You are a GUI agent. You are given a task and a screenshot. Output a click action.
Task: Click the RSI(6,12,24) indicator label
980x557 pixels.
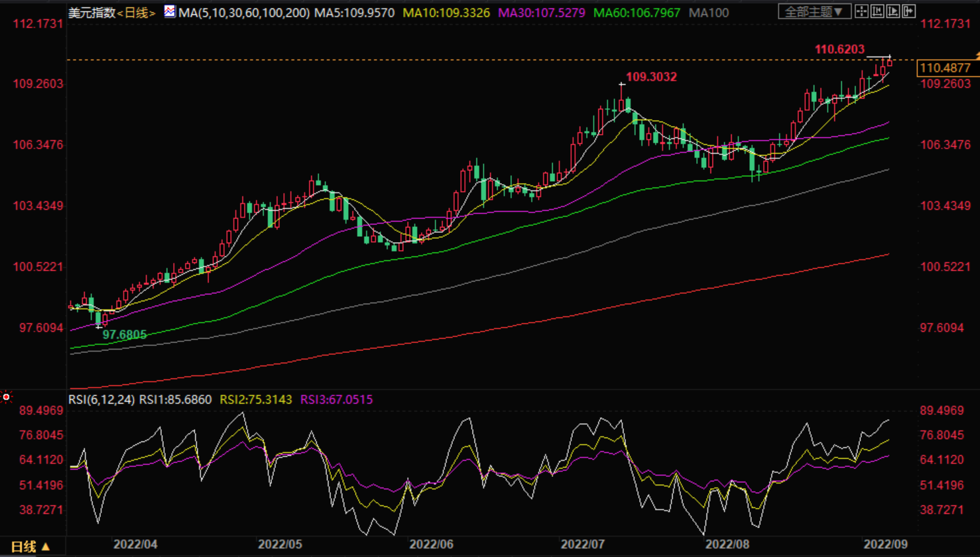[102, 400]
